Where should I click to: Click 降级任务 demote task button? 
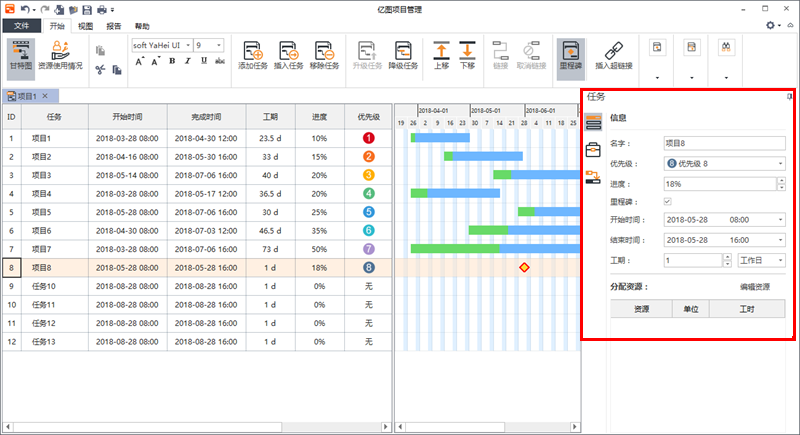coord(403,56)
